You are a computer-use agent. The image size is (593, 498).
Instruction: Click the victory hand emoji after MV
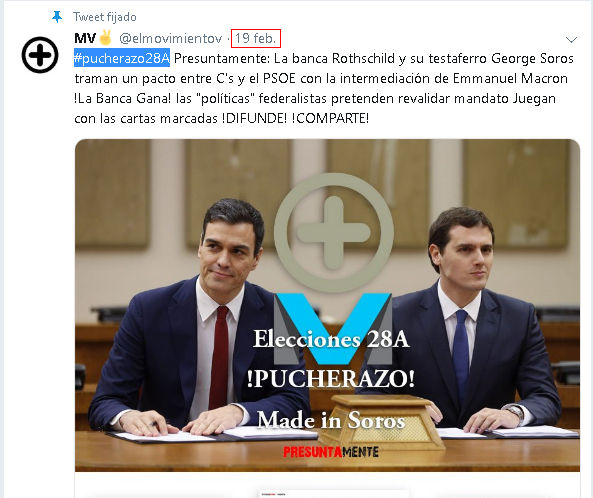[x=105, y=38]
